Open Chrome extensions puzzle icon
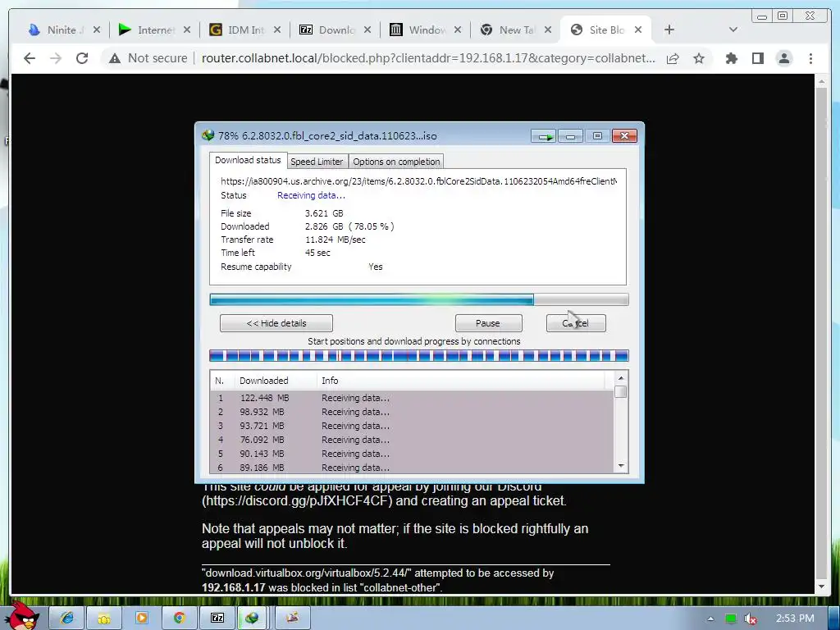This screenshot has width=840, height=630. click(731, 58)
